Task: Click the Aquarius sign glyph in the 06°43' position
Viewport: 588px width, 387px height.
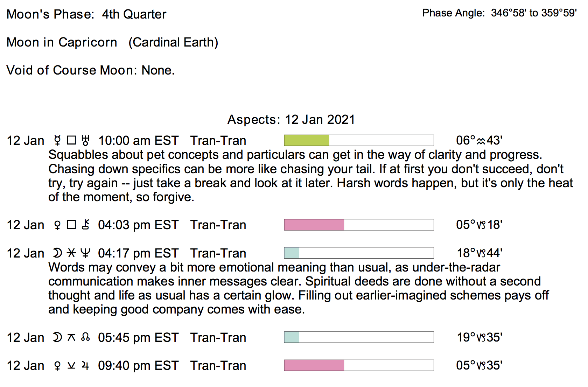Action: [x=481, y=141]
